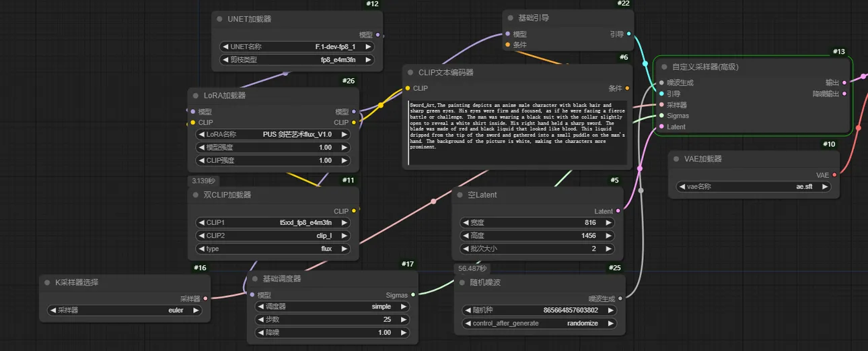Image resolution: width=868 pixels, height=351 pixels.
Task: Click the VAE output port on VAE加载器
Action: pos(835,174)
